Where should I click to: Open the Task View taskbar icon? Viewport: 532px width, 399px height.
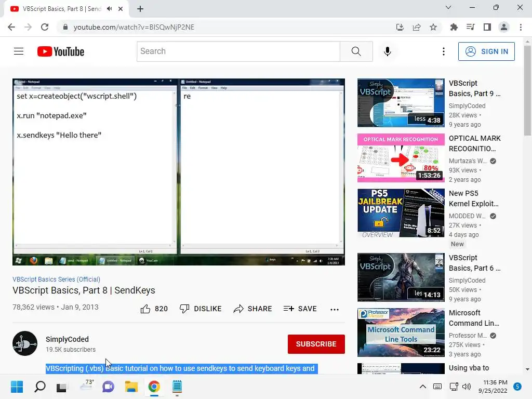(61, 387)
